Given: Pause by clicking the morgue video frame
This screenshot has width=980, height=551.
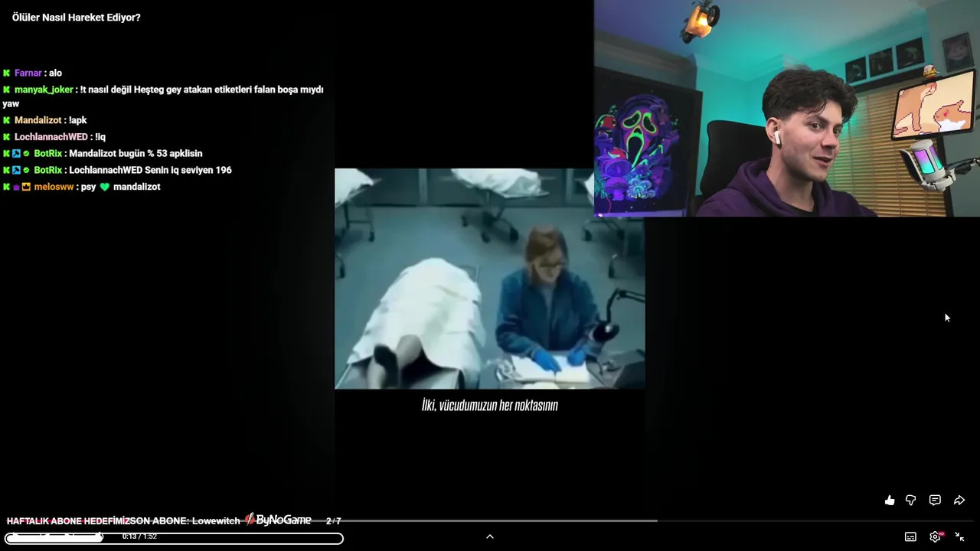Looking at the screenshot, I should (x=489, y=279).
